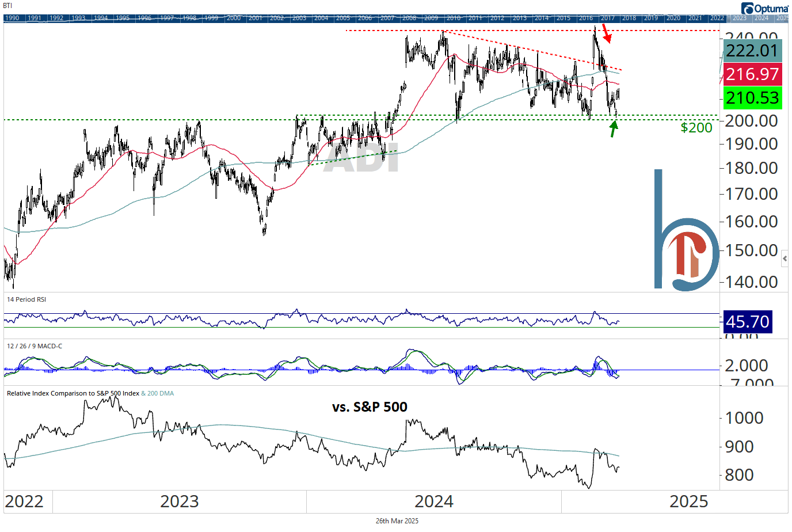Viewport: 792px width, 532px height.
Task: Click 2022 on the bottom date axis
Action: (x=24, y=501)
